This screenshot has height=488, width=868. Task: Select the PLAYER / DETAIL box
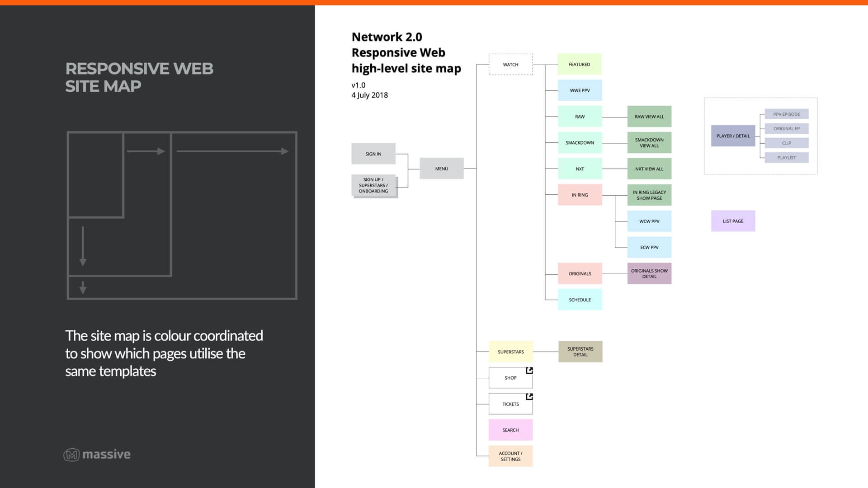point(733,136)
